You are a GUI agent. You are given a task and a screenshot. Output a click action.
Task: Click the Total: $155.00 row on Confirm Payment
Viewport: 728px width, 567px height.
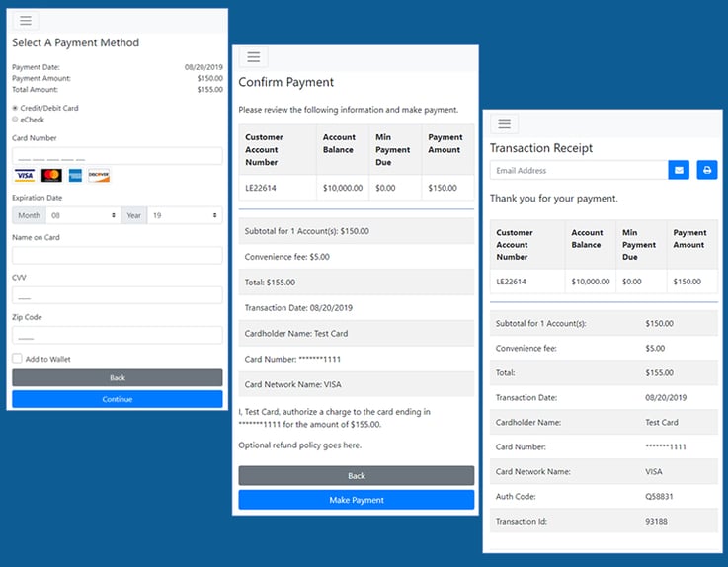(357, 283)
